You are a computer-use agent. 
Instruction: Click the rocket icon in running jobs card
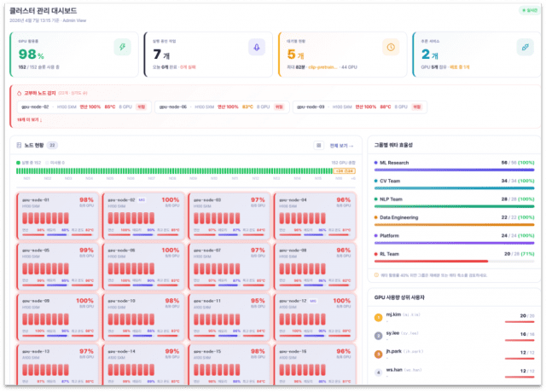[257, 47]
